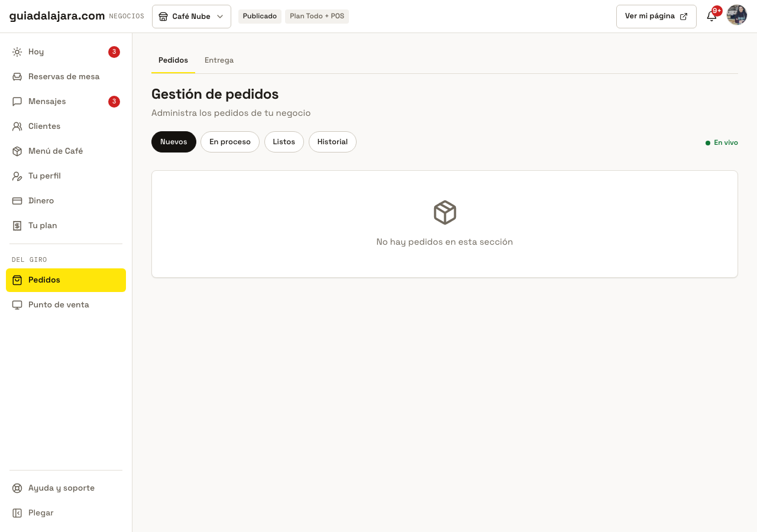Viewport: 757px width, 532px height.
Task: Click the NEGOCIOS label beside the logo
Action: point(127,17)
